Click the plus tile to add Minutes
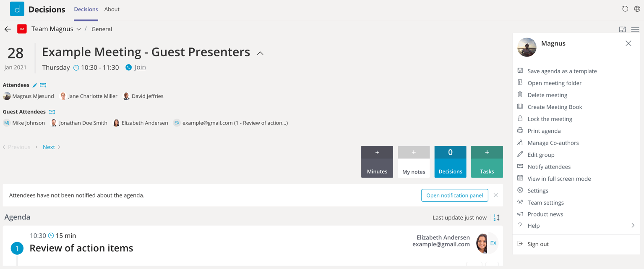 tap(377, 152)
